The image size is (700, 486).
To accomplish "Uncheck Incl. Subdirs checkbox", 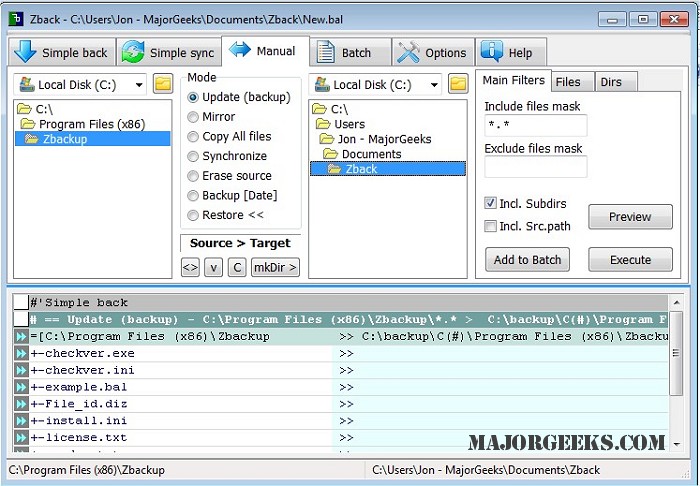I will coord(490,203).
